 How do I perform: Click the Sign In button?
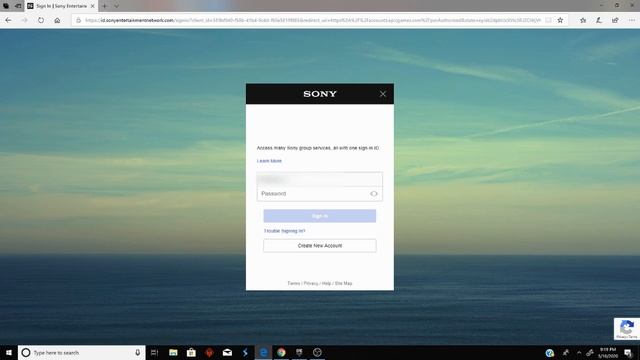tap(320, 216)
